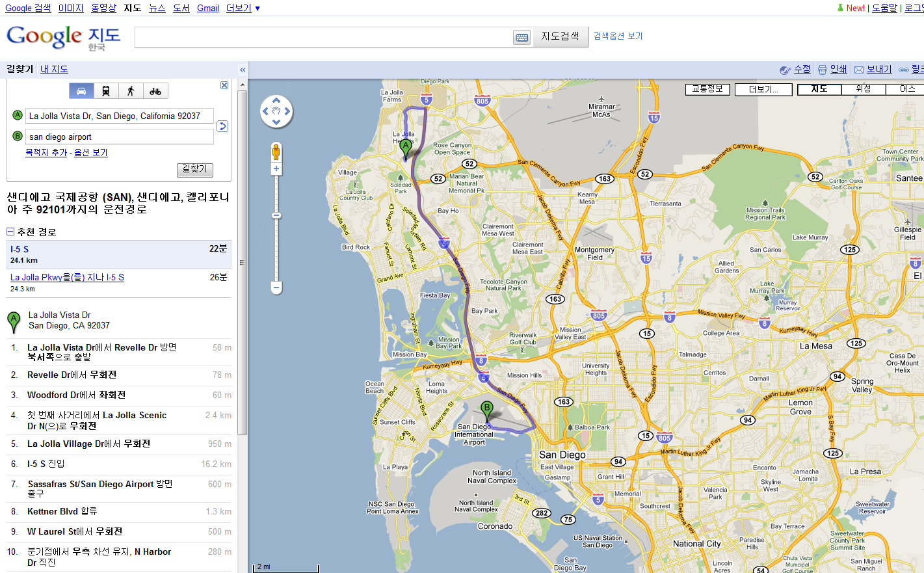The height and width of the screenshot is (573, 924).
Task: Open 이미지 in the top navigation bar
Action: tap(71, 8)
